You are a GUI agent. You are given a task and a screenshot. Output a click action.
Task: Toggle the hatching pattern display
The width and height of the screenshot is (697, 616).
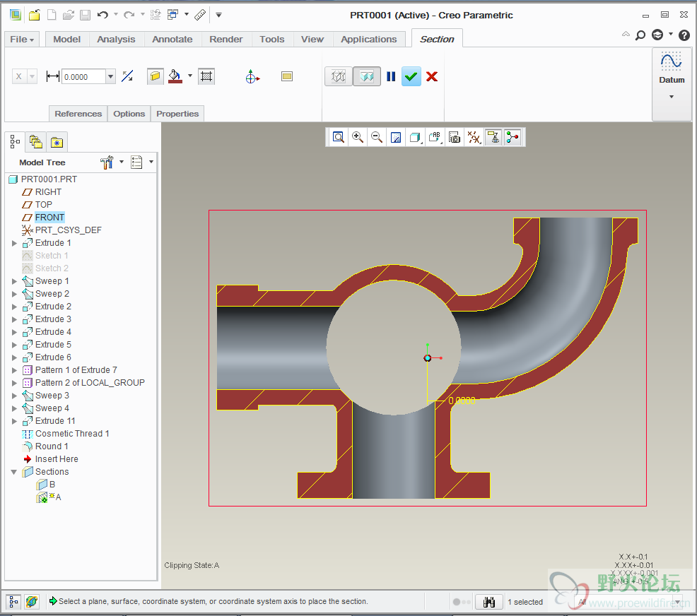[206, 76]
